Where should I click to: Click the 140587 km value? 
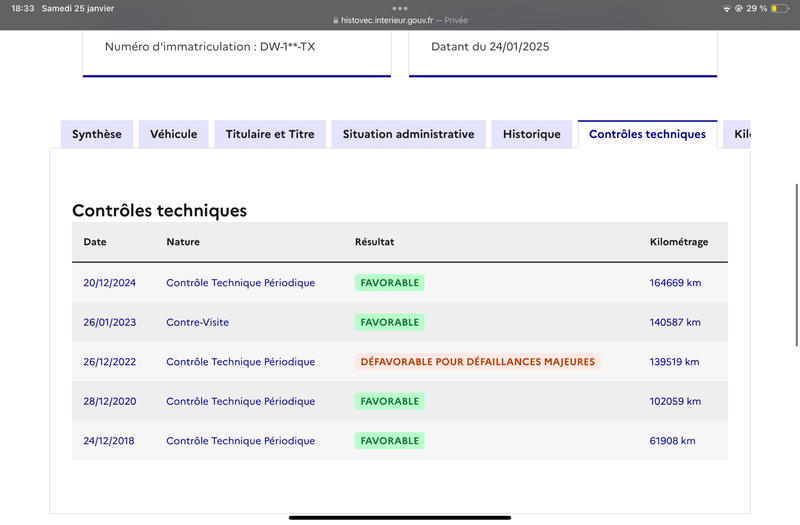click(675, 322)
